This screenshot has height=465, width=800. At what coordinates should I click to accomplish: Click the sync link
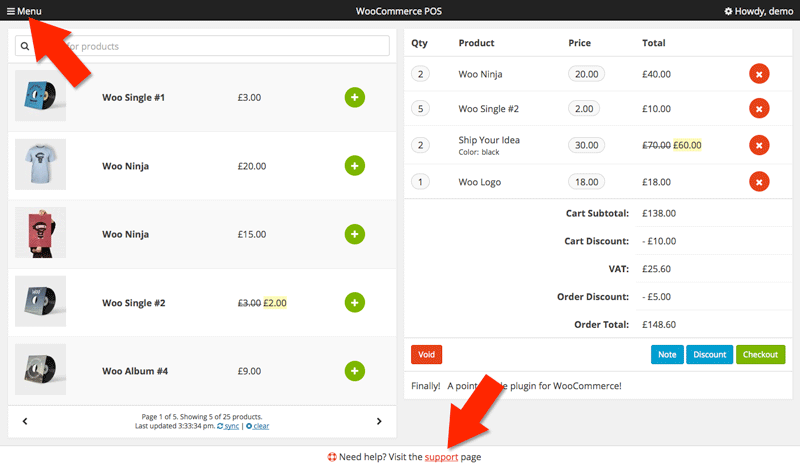[230, 426]
